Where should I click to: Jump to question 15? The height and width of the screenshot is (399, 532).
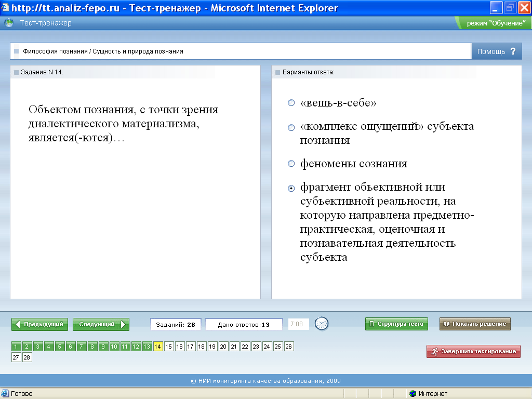pyautogui.click(x=169, y=347)
